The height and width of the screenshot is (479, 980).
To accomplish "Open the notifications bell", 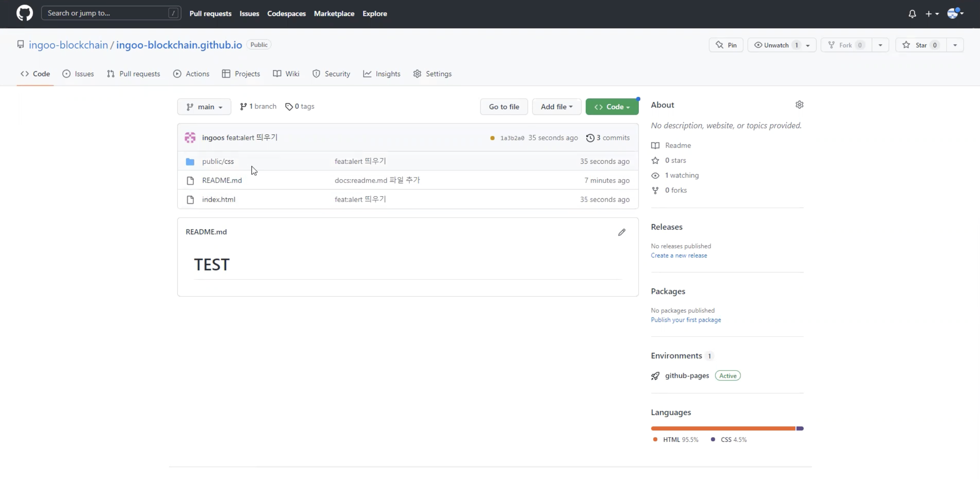I will tap(912, 14).
